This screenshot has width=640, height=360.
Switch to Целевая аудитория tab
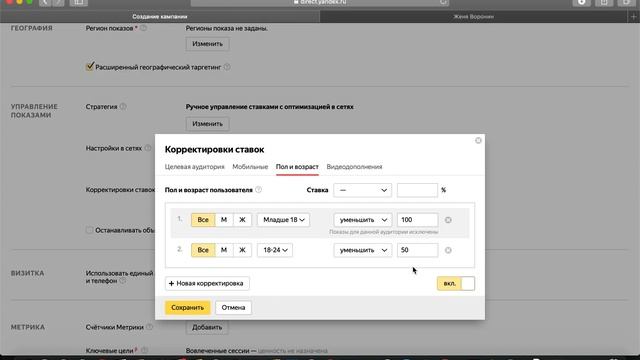coord(195,167)
